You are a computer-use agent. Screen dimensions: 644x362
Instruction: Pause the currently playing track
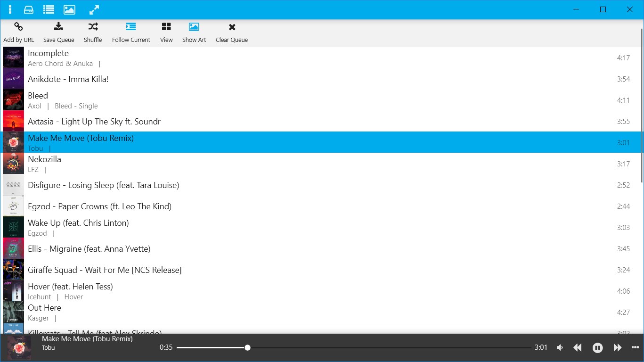click(597, 347)
